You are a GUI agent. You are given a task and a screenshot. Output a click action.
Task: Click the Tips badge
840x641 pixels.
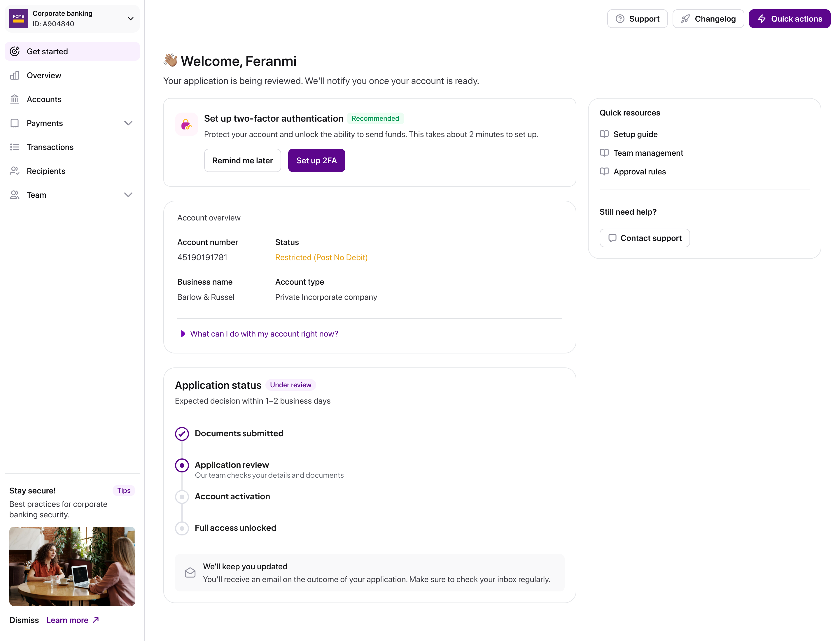[x=124, y=491]
